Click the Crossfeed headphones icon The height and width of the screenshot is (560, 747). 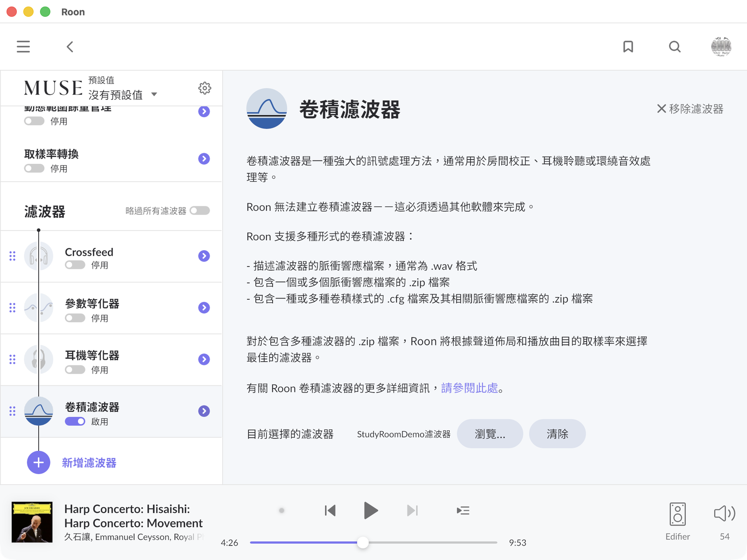pos(39,256)
